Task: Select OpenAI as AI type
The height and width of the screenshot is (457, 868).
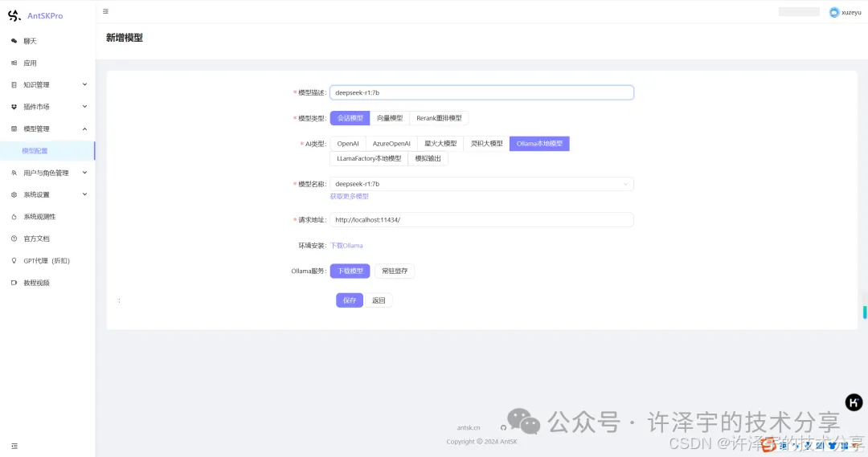Action: click(x=348, y=143)
